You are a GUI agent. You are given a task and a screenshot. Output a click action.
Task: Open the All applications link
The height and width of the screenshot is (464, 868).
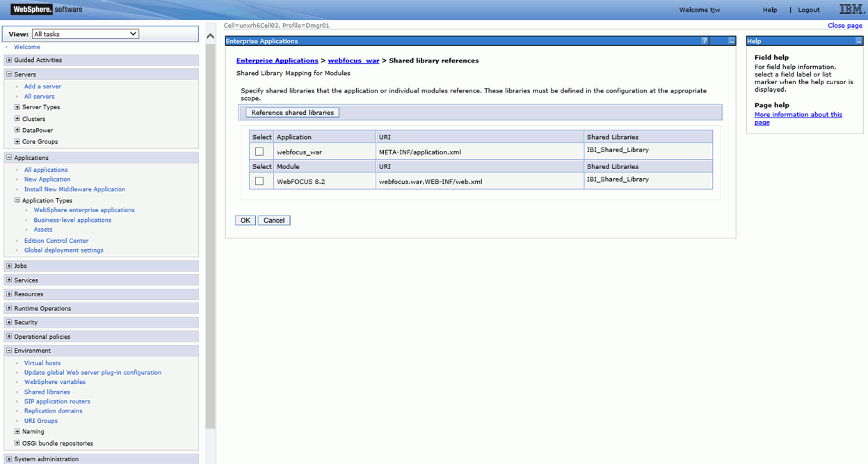[x=46, y=170]
